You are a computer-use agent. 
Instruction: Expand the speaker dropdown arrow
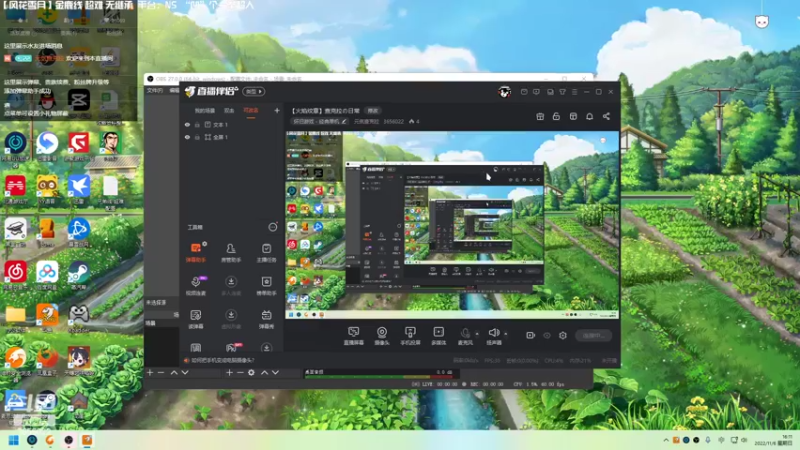point(506,334)
